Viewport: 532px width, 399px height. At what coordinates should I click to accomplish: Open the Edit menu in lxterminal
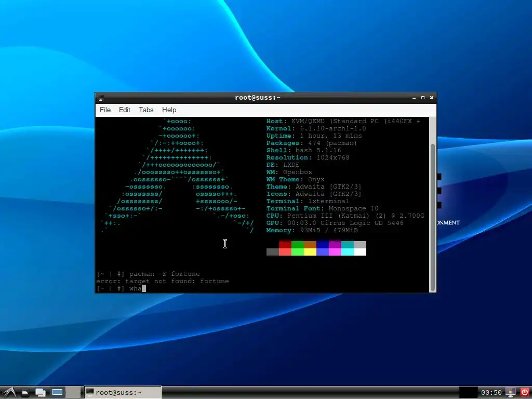click(x=125, y=110)
